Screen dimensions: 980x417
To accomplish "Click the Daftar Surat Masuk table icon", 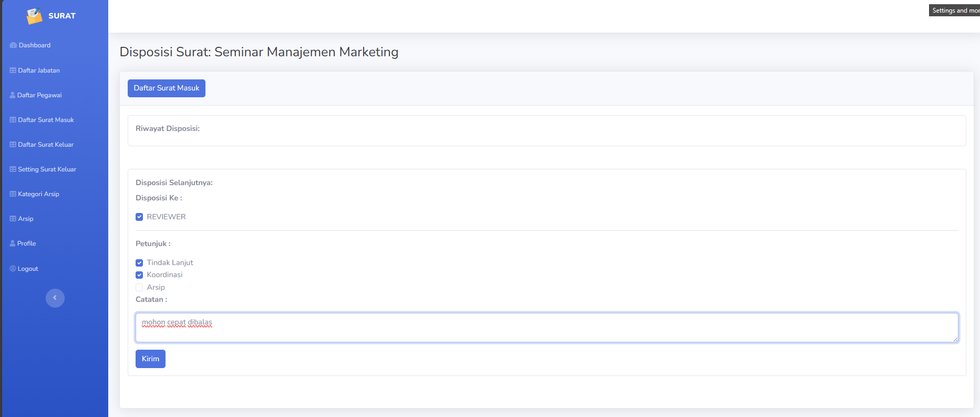I will pos(13,120).
